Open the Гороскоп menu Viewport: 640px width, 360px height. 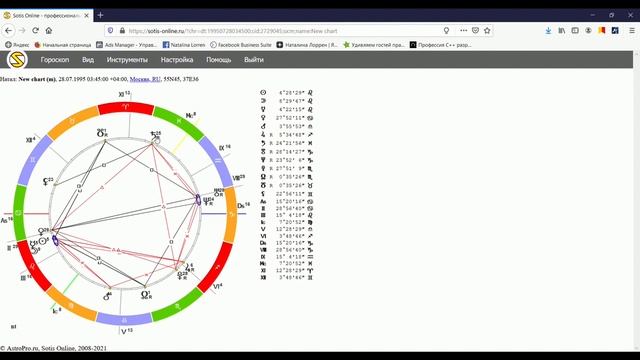[55, 60]
